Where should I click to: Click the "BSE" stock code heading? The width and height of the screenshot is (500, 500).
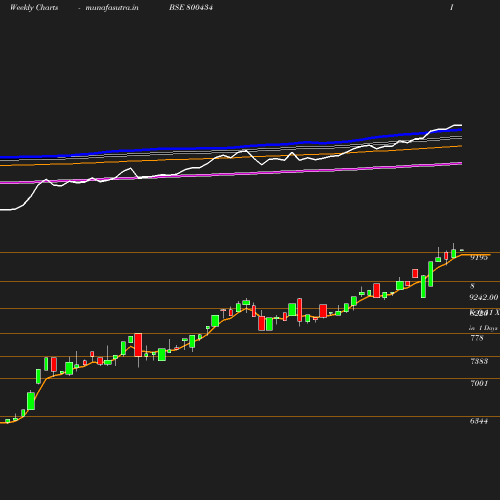(191, 7)
